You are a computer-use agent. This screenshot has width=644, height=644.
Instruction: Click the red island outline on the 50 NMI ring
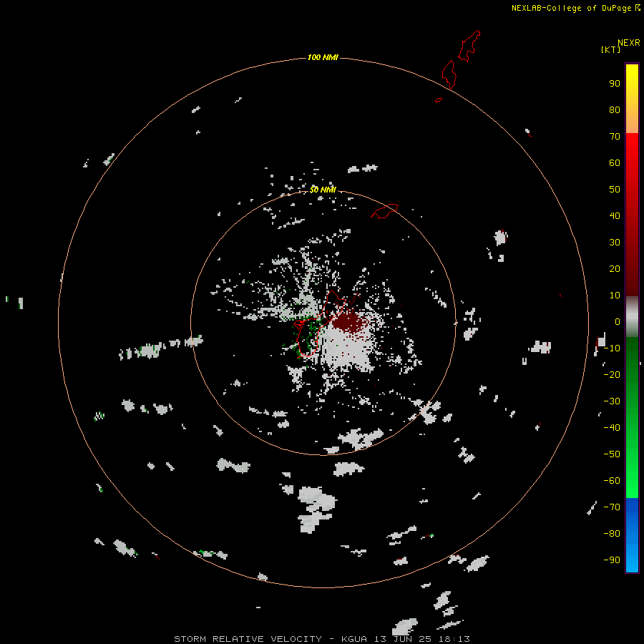pyautogui.click(x=384, y=211)
